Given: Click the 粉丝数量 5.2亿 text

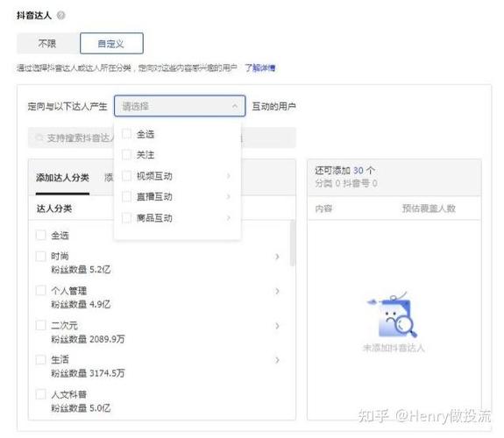Looking at the screenshot, I should pos(81,269).
